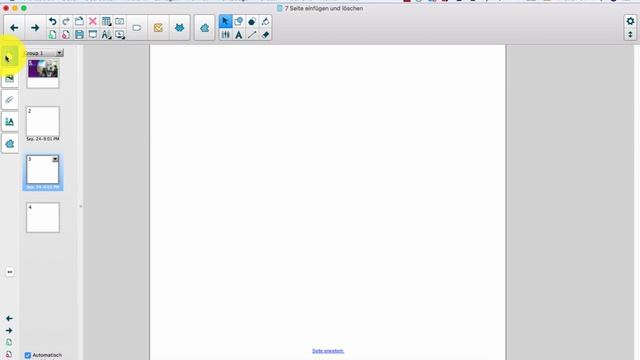Select the Lines tool
Screen dimensions: 640x360
[252, 35]
